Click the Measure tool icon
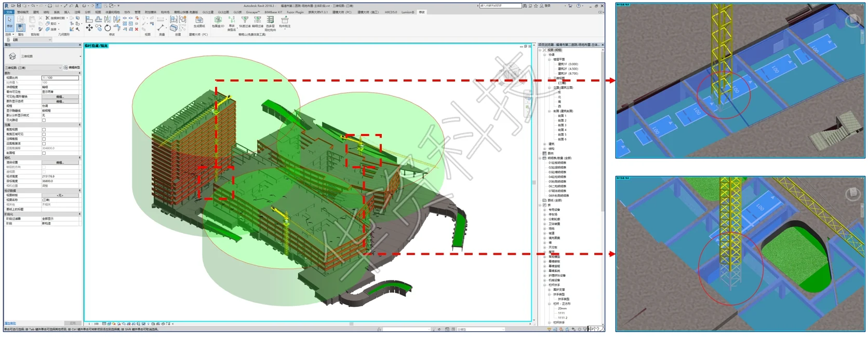Image resolution: width=868 pixels, height=337 pixels. click(x=161, y=28)
